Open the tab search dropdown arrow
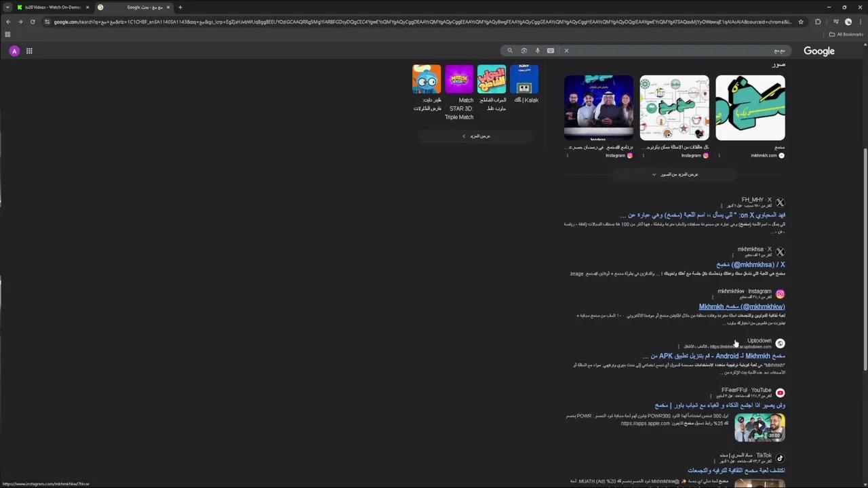This screenshot has width=868, height=488. [x=7, y=7]
